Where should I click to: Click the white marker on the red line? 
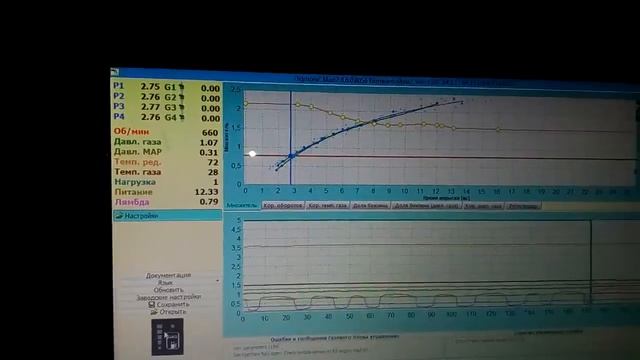(252, 154)
